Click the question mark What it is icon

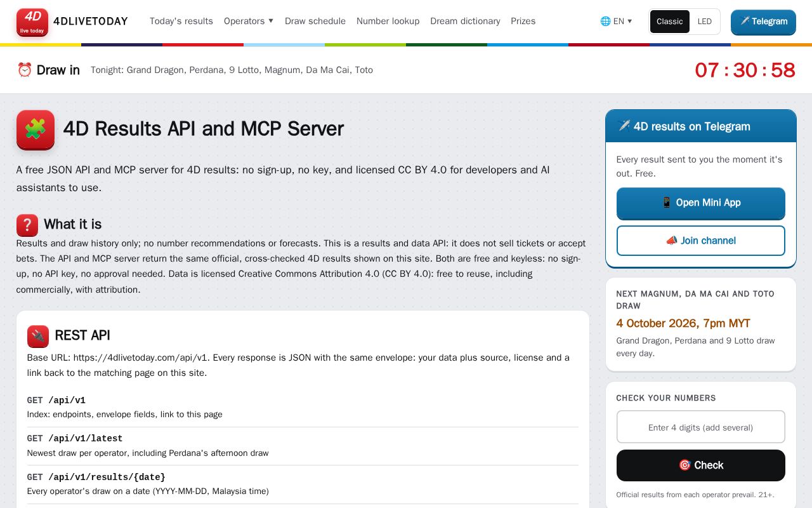click(27, 225)
